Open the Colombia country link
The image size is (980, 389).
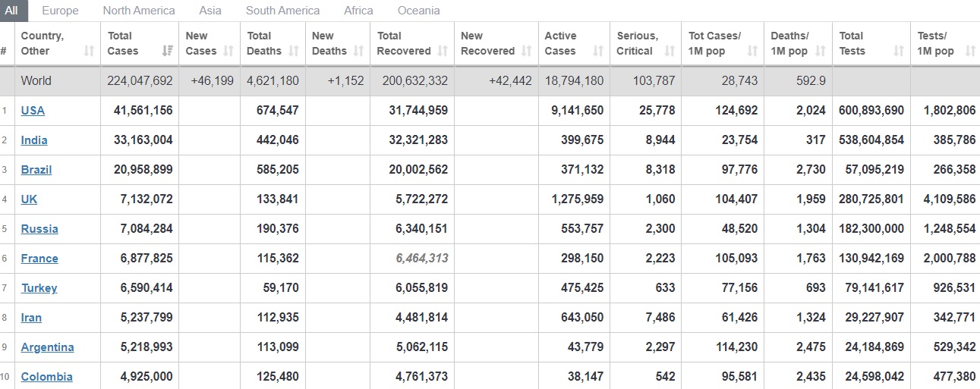click(47, 376)
